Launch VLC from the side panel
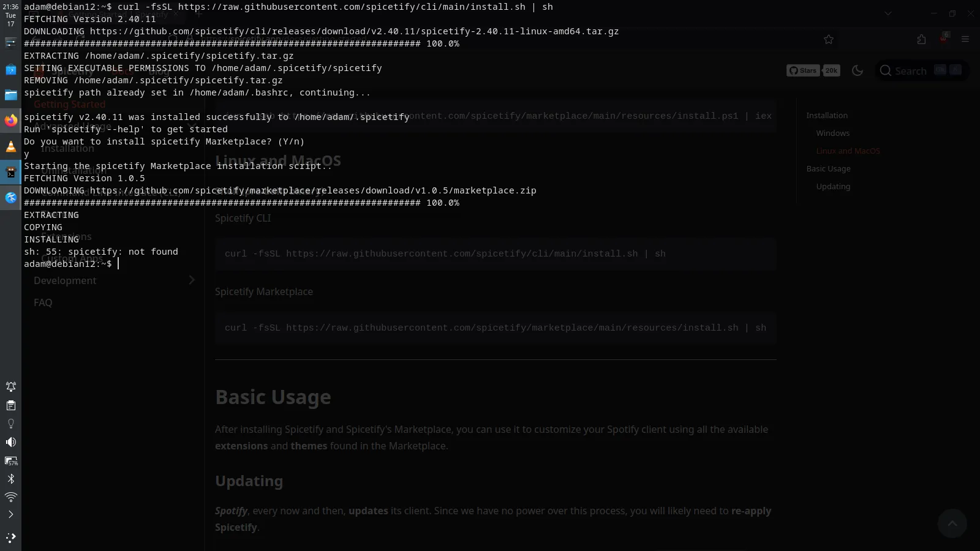Image resolution: width=980 pixels, height=551 pixels. coord(11,146)
